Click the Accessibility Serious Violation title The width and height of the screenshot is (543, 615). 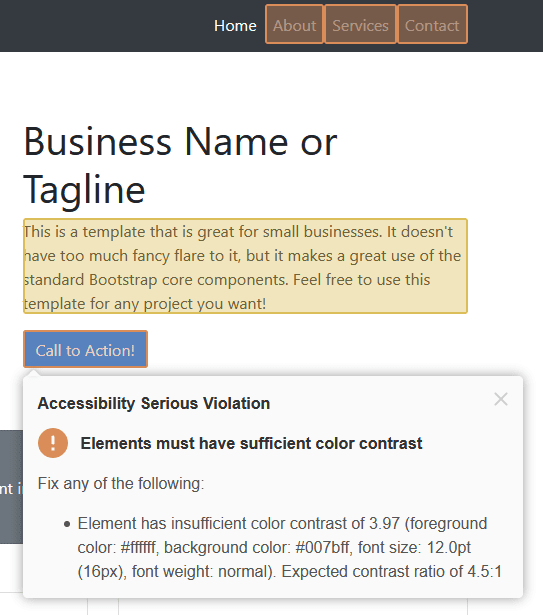coord(154,403)
